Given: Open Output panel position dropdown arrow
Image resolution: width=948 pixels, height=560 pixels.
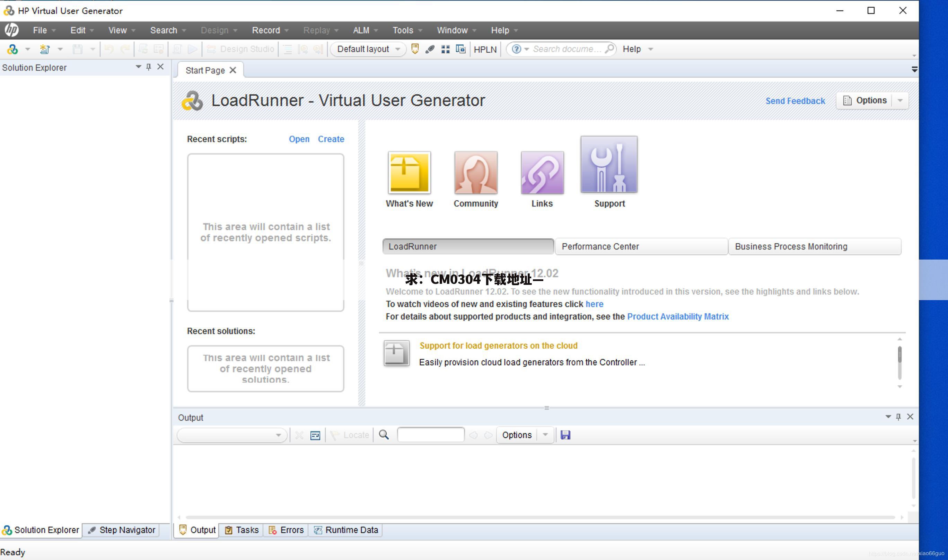Looking at the screenshot, I should point(888,417).
